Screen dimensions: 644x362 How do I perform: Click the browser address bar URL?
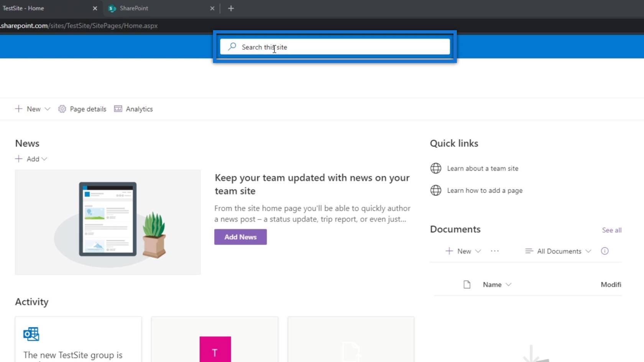coord(79,26)
